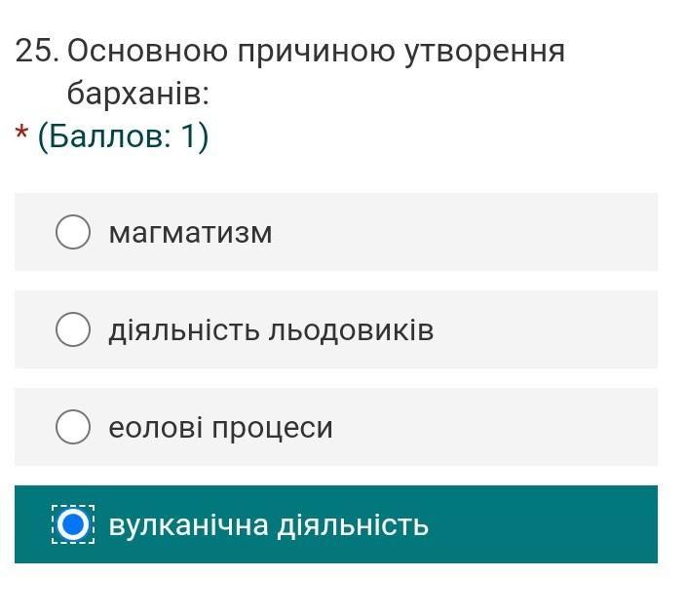Click the selected "вулканічна діяльність" radio button

click(x=73, y=524)
